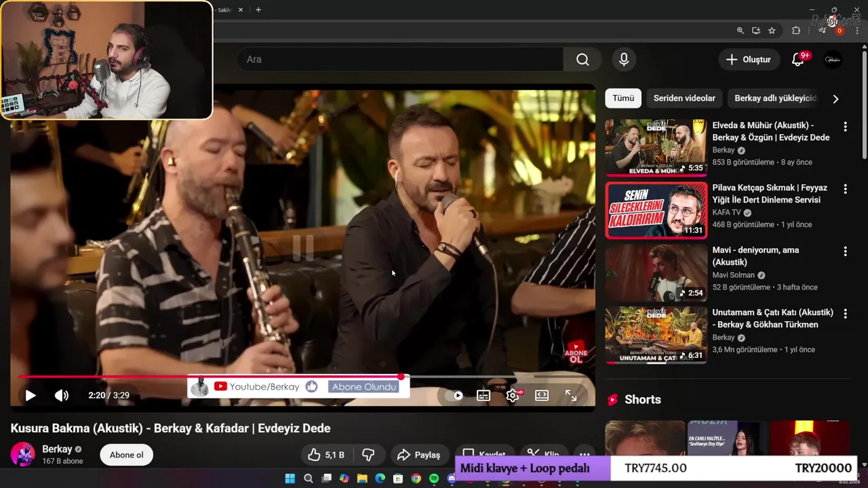Click Abone Olundu overlay in video
The image size is (868, 488).
[x=364, y=386]
